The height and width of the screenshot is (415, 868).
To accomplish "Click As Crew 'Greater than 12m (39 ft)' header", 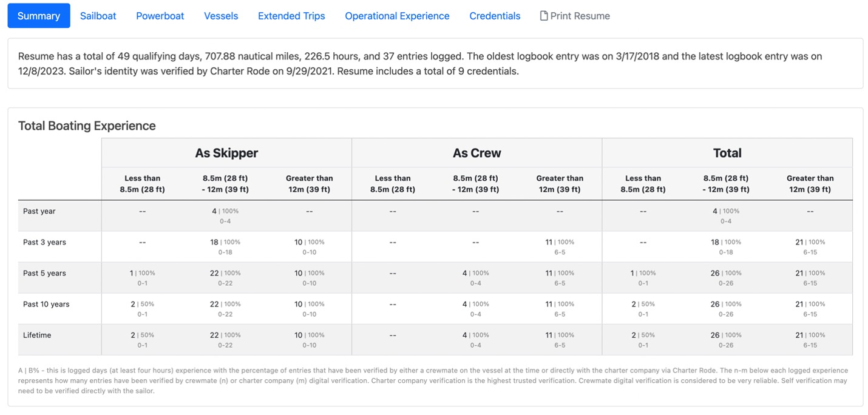I will point(560,184).
